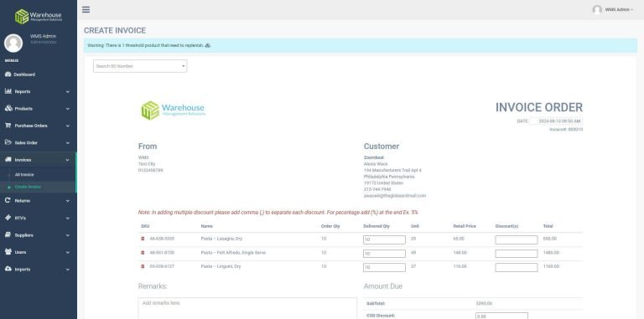
Task: Click the customer email address
Action: tap(395, 196)
